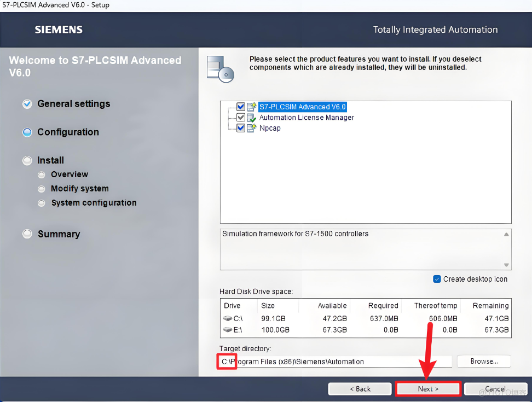This screenshot has height=402, width=532.
Task: Open the Summary step label
Action: click(x=59, y=234)
